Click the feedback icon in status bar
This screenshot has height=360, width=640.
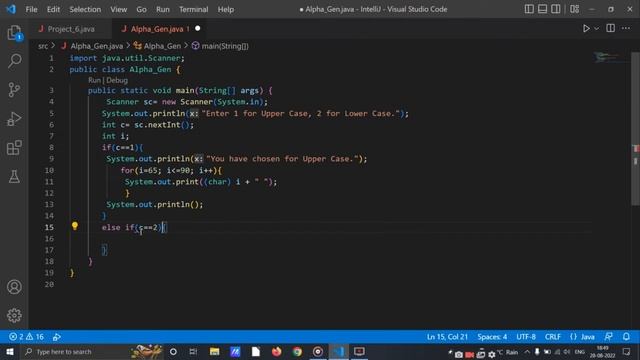[609, 337]
